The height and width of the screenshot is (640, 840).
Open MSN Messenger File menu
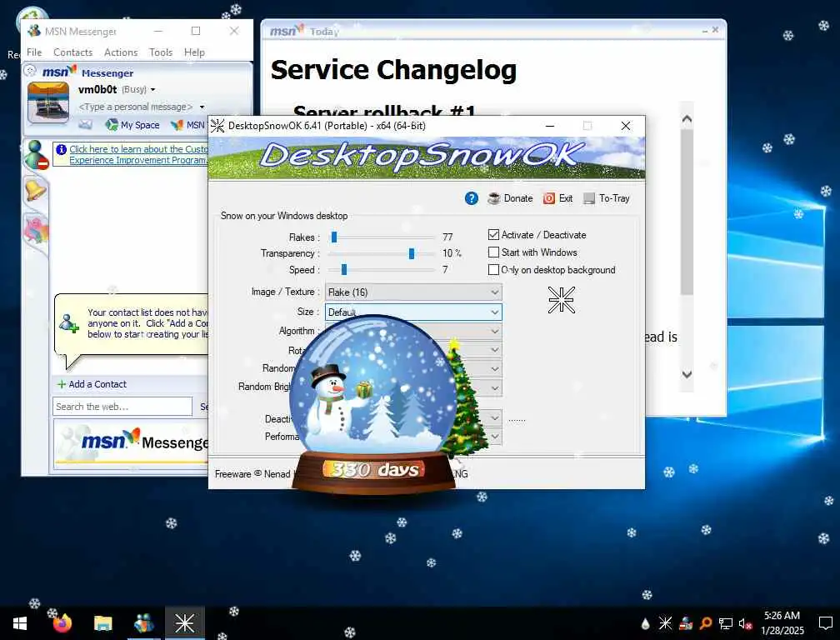pos(34,52)
